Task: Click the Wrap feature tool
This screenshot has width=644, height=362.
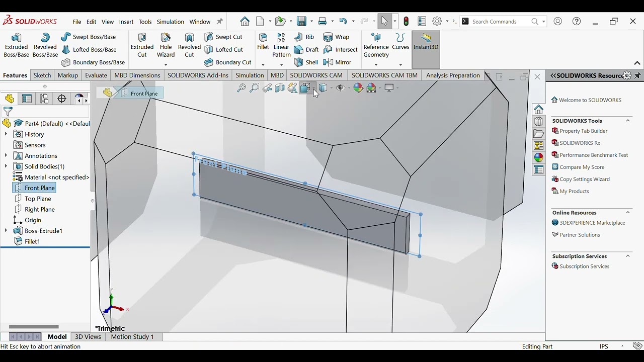Action: (x=336, y=37)
